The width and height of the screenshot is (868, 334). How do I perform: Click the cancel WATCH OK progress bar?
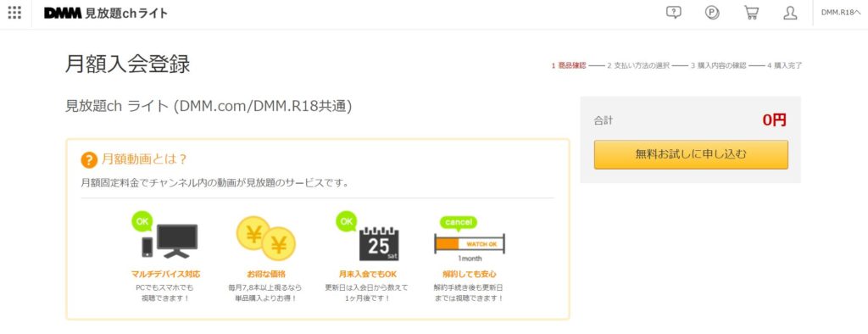[470, 238]
